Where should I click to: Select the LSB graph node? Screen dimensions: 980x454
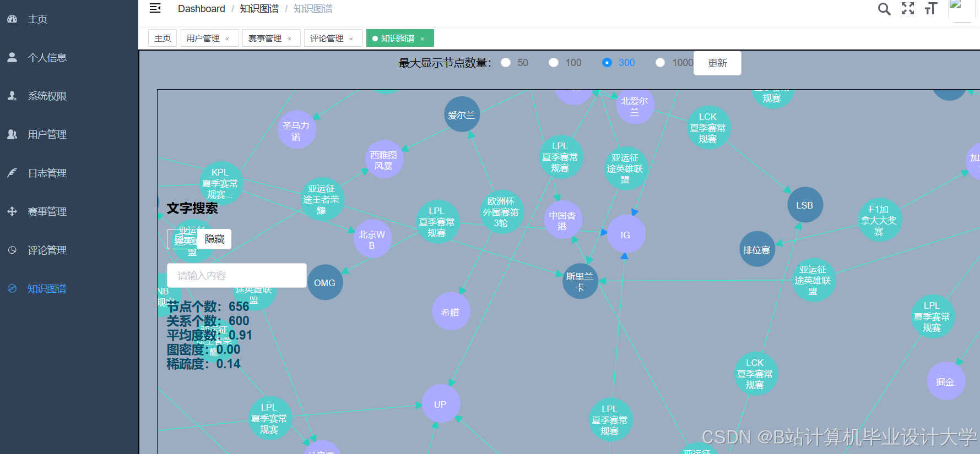[804, 205]
